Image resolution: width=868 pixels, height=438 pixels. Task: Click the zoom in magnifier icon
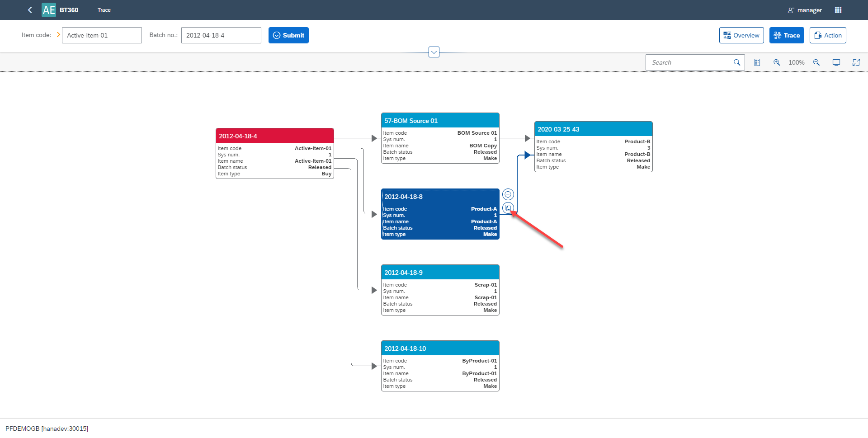coord(777,62)
